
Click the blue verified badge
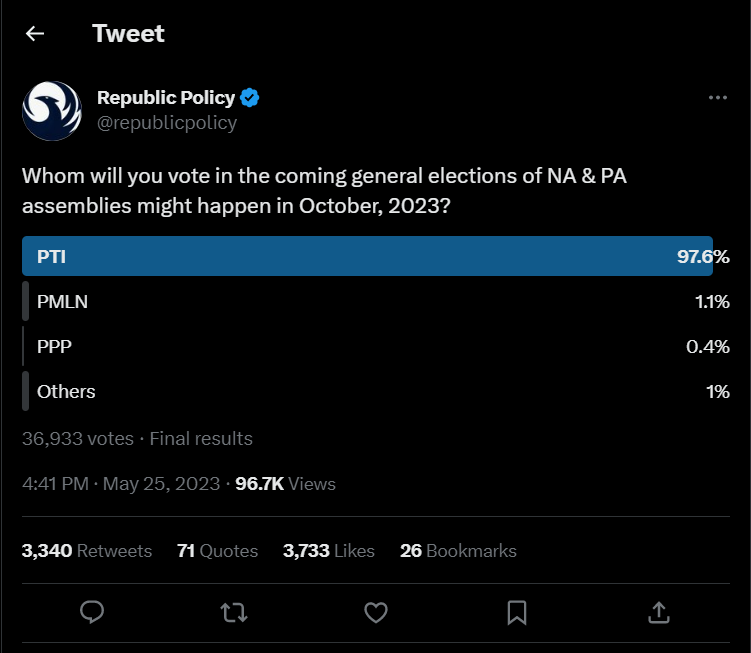250,98
